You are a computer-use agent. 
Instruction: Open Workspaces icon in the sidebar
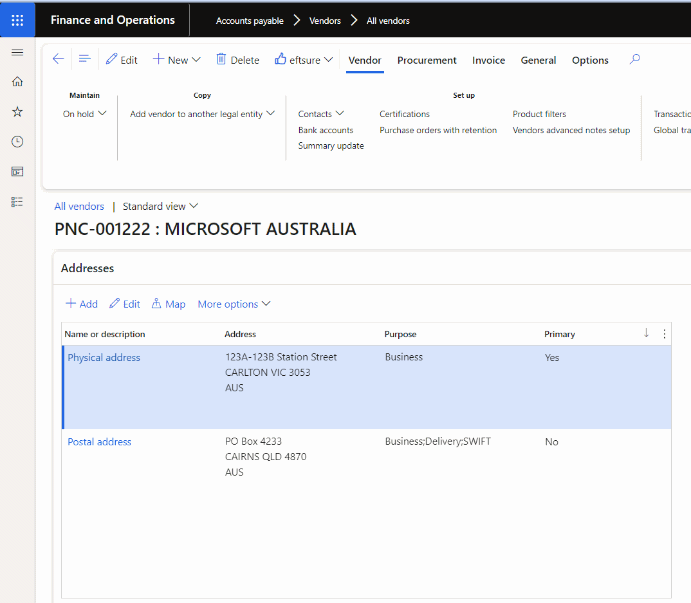click(17, 171)
